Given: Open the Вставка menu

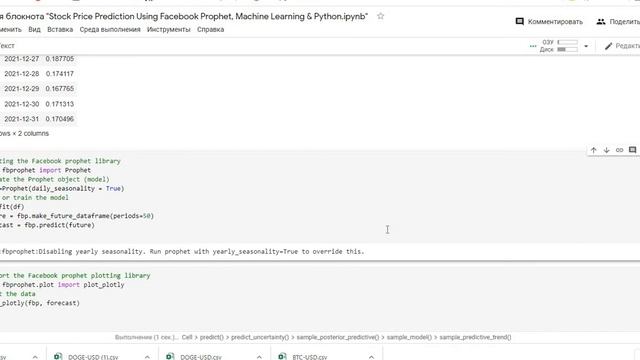Looking at the screenshot, I should 60,29.
